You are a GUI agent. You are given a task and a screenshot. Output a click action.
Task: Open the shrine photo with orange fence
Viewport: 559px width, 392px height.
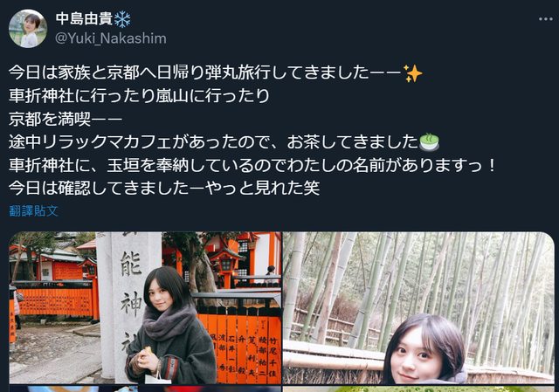[x=145, y=308]
